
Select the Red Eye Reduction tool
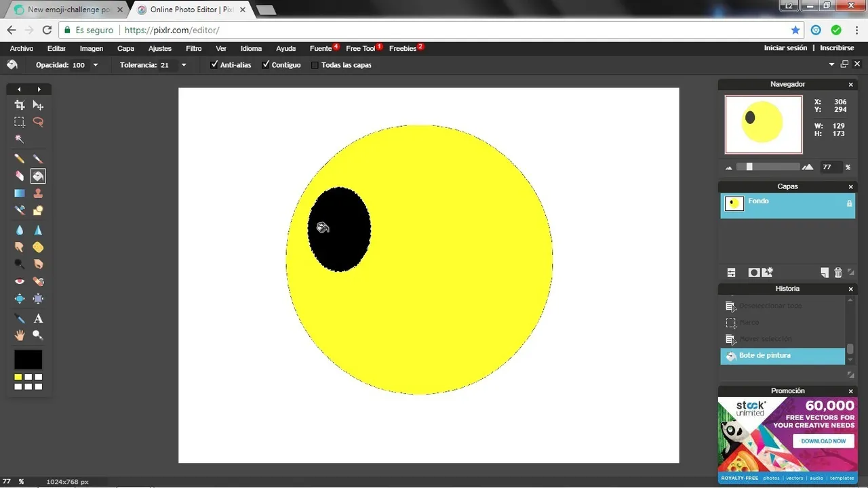click(20, 281)
